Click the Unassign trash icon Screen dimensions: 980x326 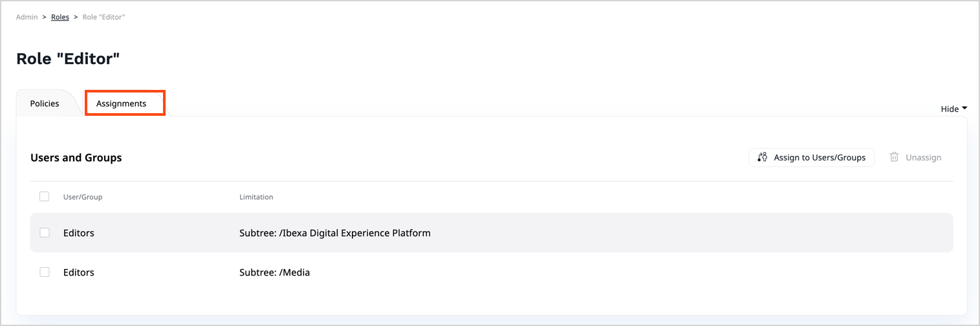[x=895, y=157]
